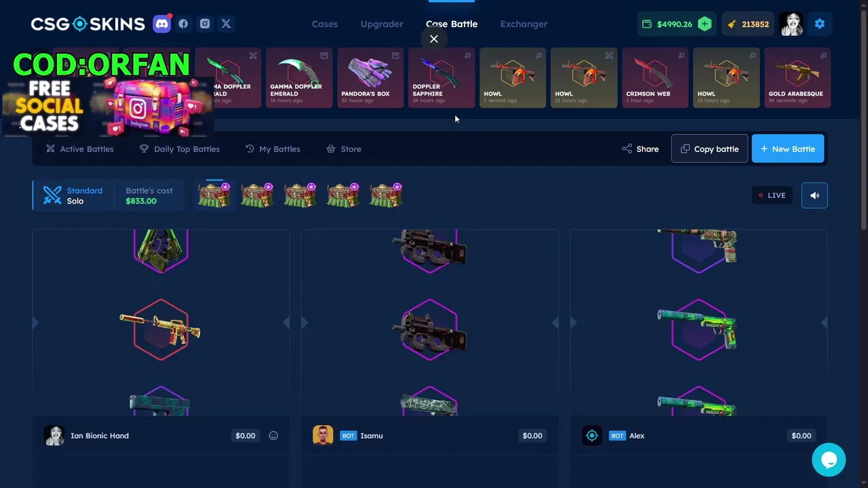The image size is (868, 488).
Task: Open Gamma Doppler Emerald drop, 16 hours ago
Action: tap(299, 78)
